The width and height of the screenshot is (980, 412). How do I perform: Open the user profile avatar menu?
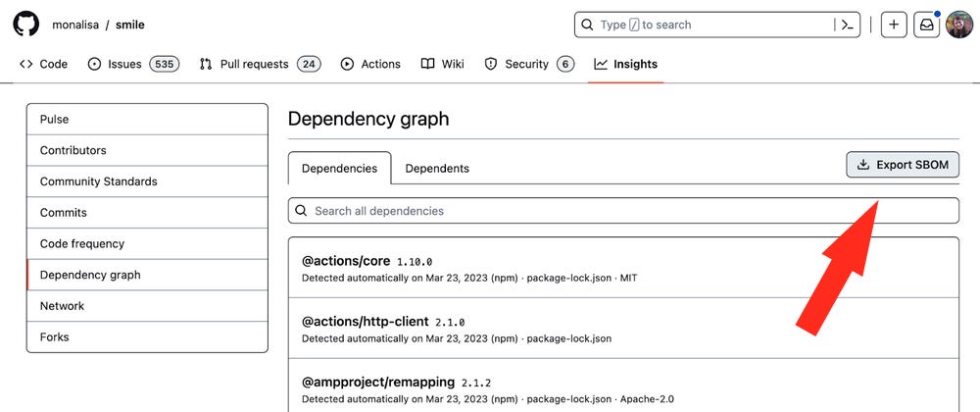[x=959, y=25]
